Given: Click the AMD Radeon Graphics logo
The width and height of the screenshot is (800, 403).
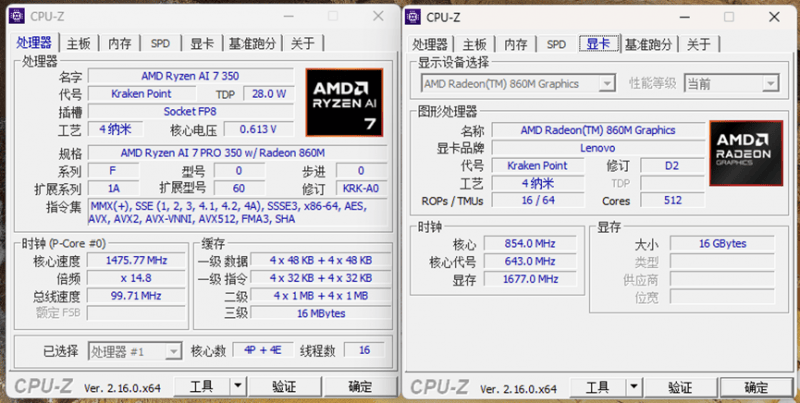Looking at the screenshot, I should point(742,155).
